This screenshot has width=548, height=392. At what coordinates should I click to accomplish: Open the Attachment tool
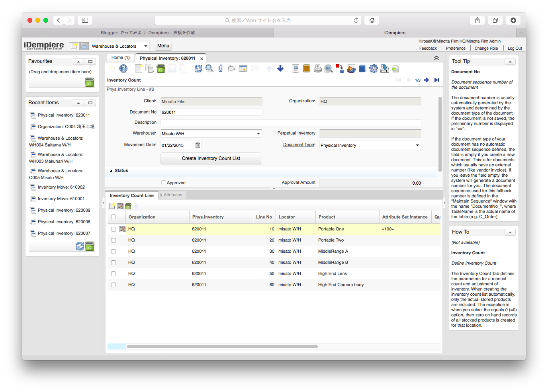[220, 68]
